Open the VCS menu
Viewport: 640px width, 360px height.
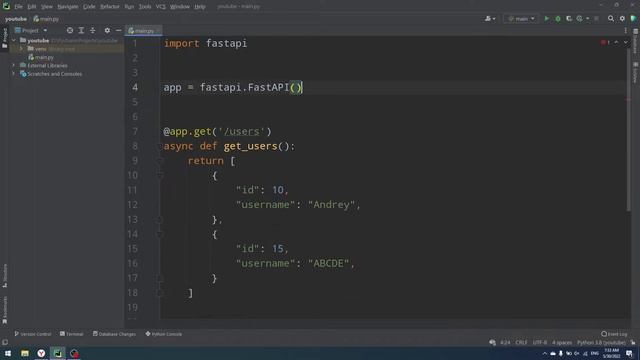(161, 7)
